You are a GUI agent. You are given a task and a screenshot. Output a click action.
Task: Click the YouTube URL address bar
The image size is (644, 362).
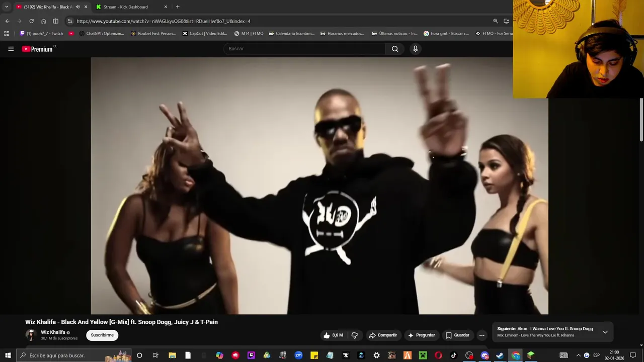click(x=282, y=21)
